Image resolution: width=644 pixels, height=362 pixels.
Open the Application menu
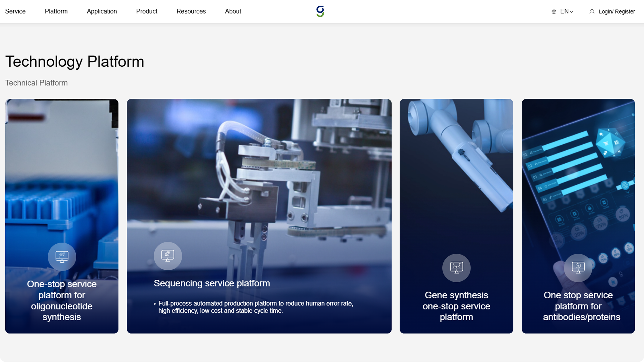[x=102, y=11]
